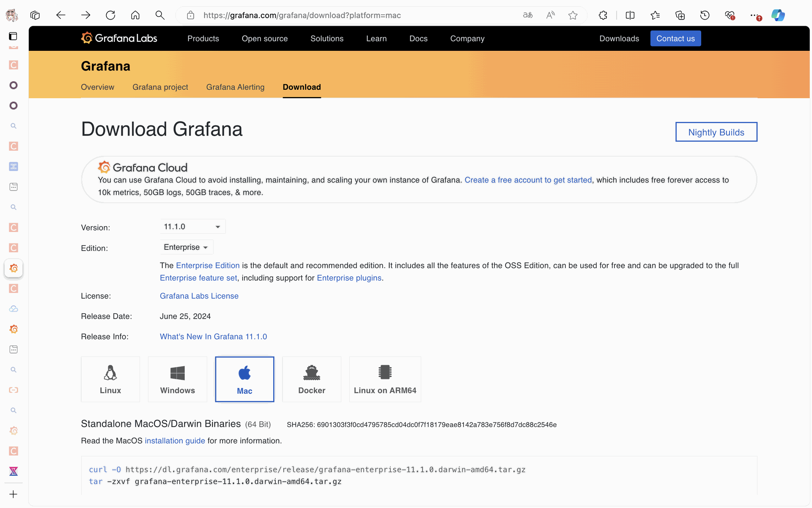Screen dimensions: 812x508
Task: Open the split screen icon
Action: pos(630,15)
